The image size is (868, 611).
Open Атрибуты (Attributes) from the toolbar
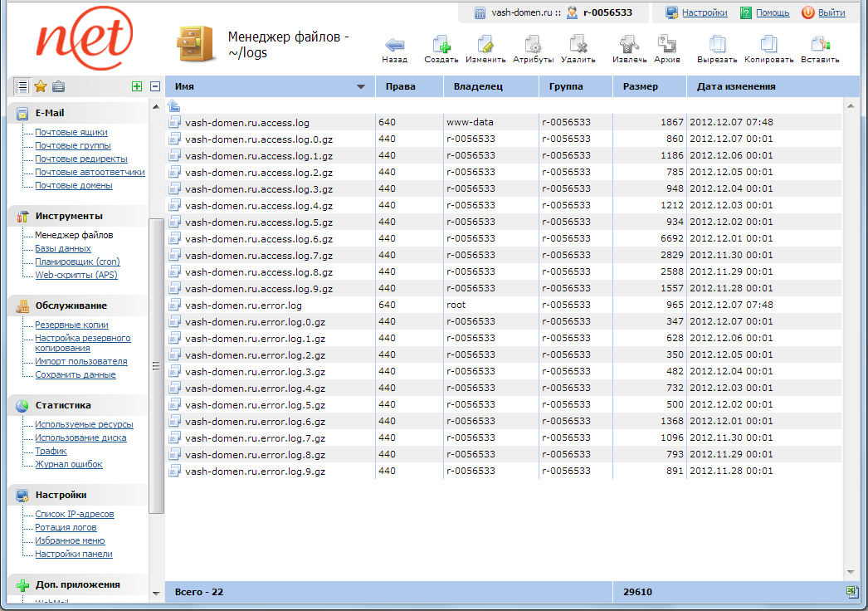coord(533,46)
